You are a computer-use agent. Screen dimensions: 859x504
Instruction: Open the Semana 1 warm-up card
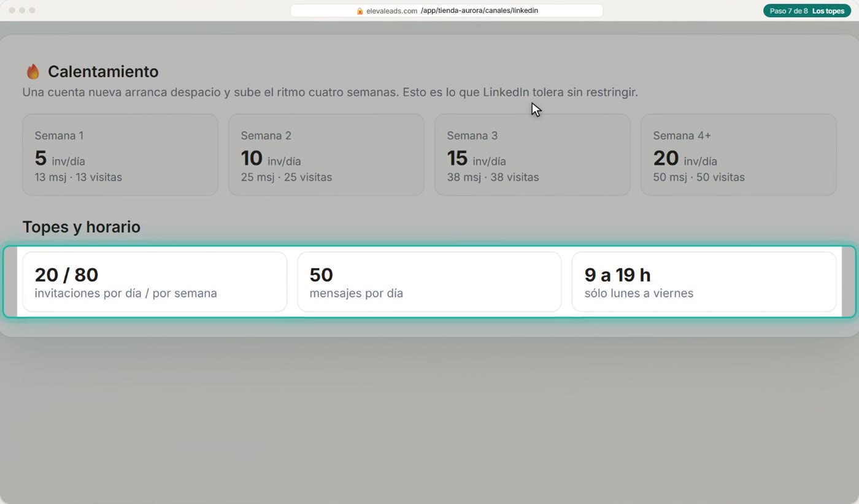tap(120, 155)
